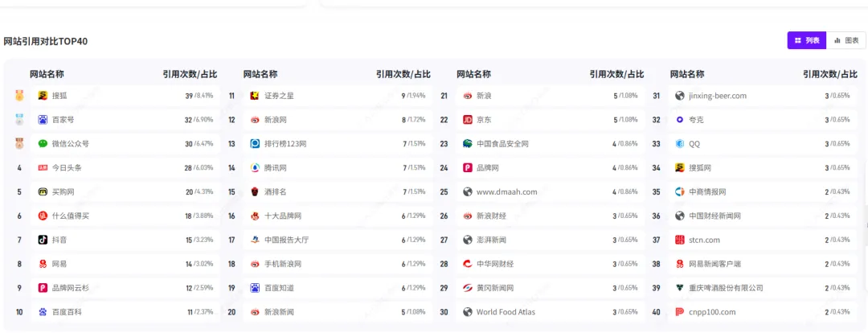Click the 中华网财经 icon

point(468,264)
